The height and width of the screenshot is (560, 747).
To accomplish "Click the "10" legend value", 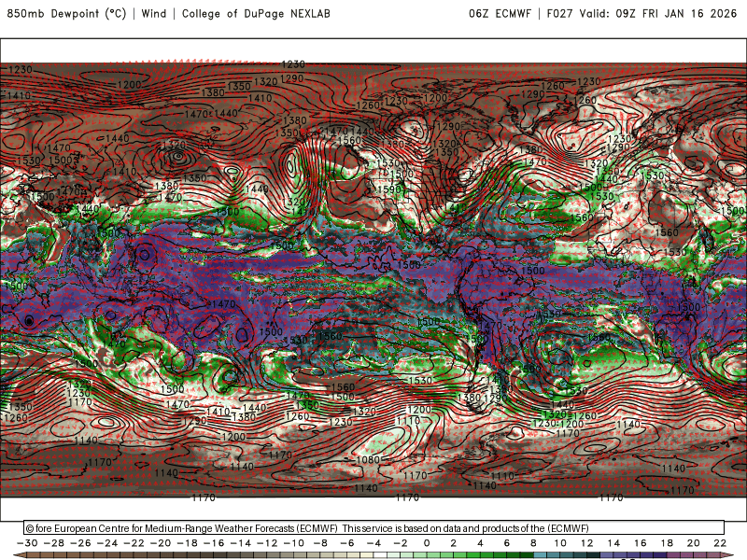I will coord(560,543).
